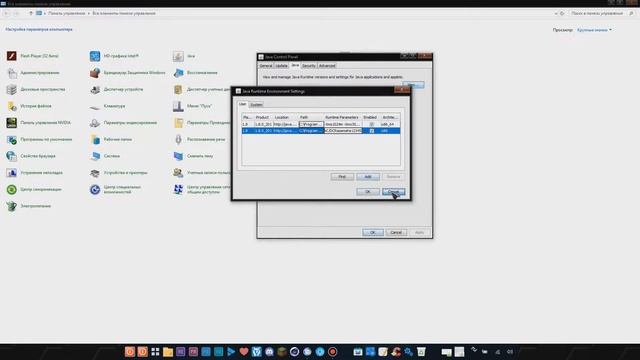The image size is (640, 360).
Task: Open Устройства и принтеры item
Action: click(x=119, y=173)
